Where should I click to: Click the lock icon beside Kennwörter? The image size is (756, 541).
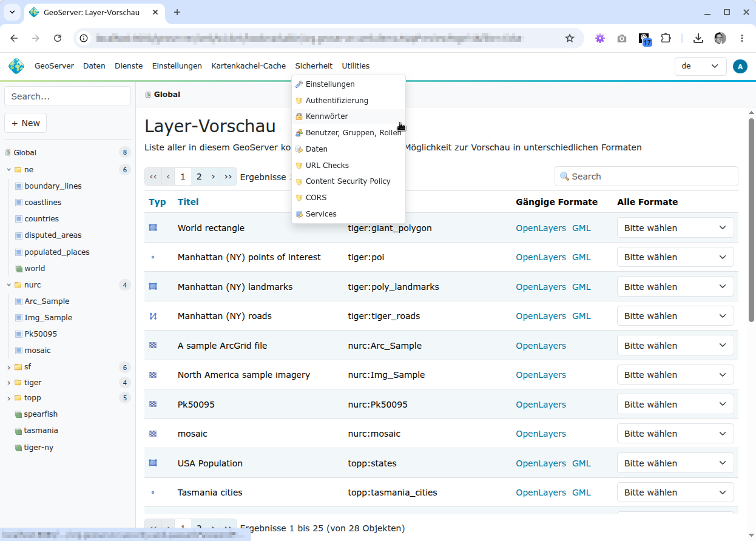tap(299, 116)
